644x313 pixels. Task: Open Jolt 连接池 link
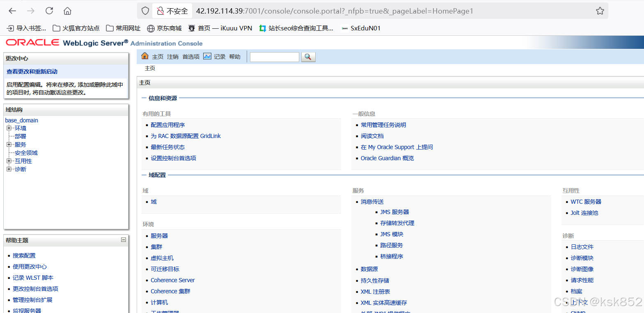click(x=584, y=213)
